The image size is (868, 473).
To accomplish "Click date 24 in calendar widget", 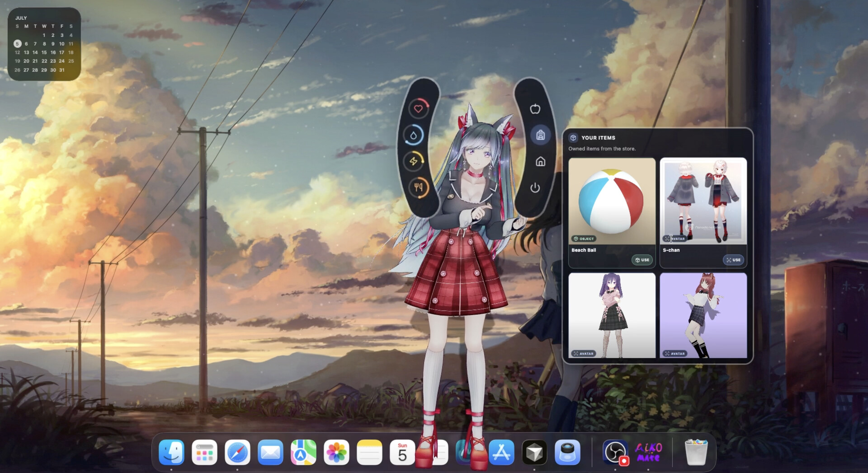I will pos(61,61).
